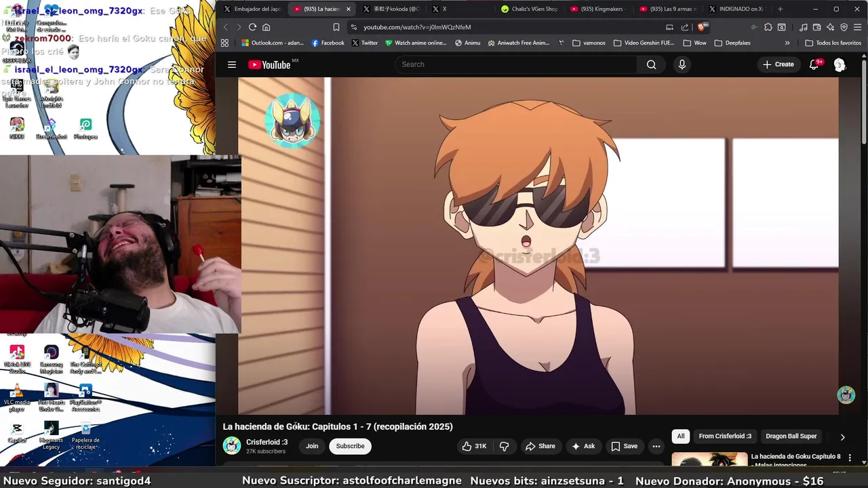
Task: Switch to the kokoda X tab
Action: (391, 9)
